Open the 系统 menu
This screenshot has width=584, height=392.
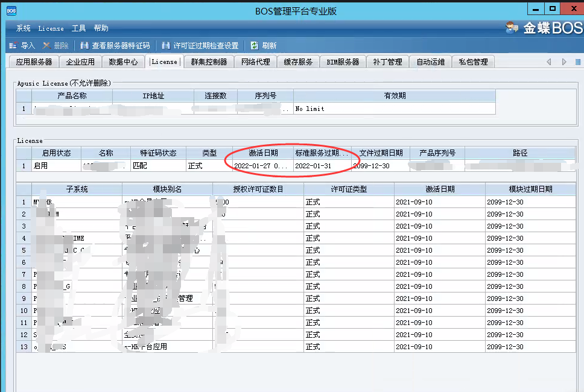coord(23,28)
